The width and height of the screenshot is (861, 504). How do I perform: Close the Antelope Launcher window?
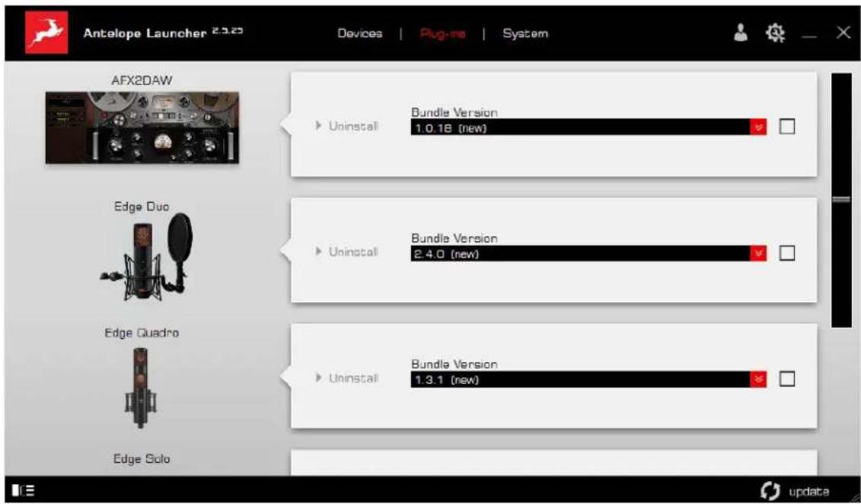843,33
